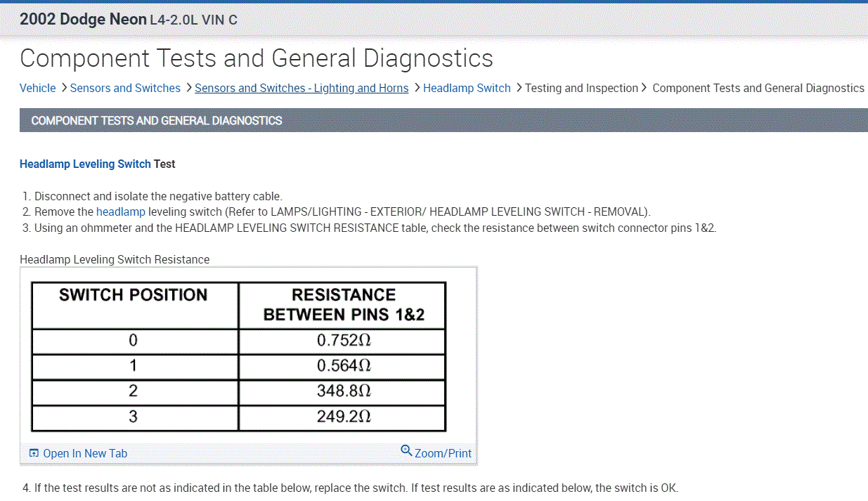The height and width of the screenshot is (501, 868).
Task: Open the Sensors and Switches breadcrumb
Action: pyautogui.click(x=125, y=89)
